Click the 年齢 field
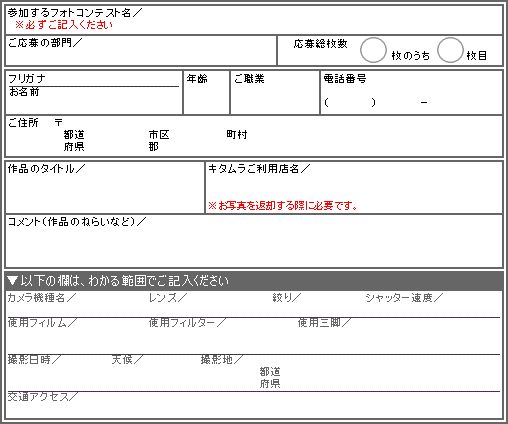This screenshot has width=508, height=424. point(206,92)
